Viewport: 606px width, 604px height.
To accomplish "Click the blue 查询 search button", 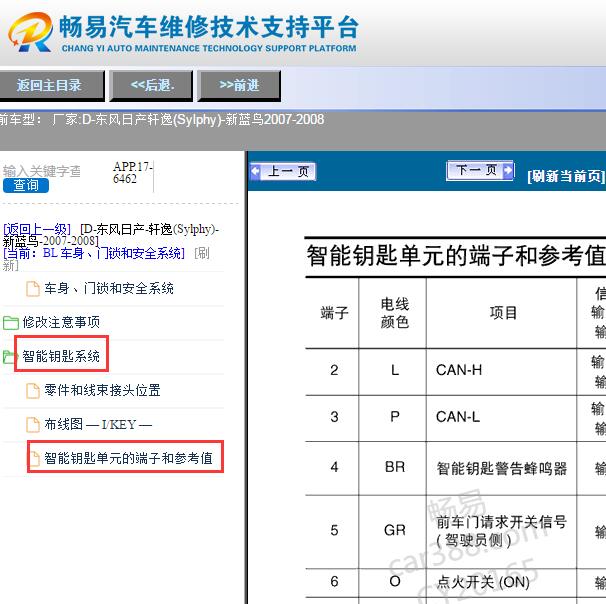I will (26, 185).
